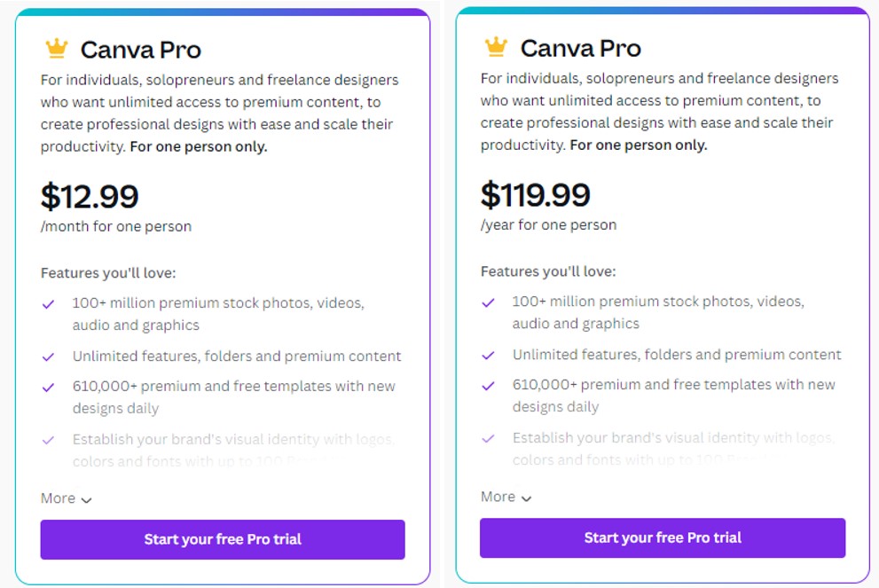
Task: Click the yearly card's checkmark for 610,000+ templates
Action: pyautogui.click(x=489, y=384)
